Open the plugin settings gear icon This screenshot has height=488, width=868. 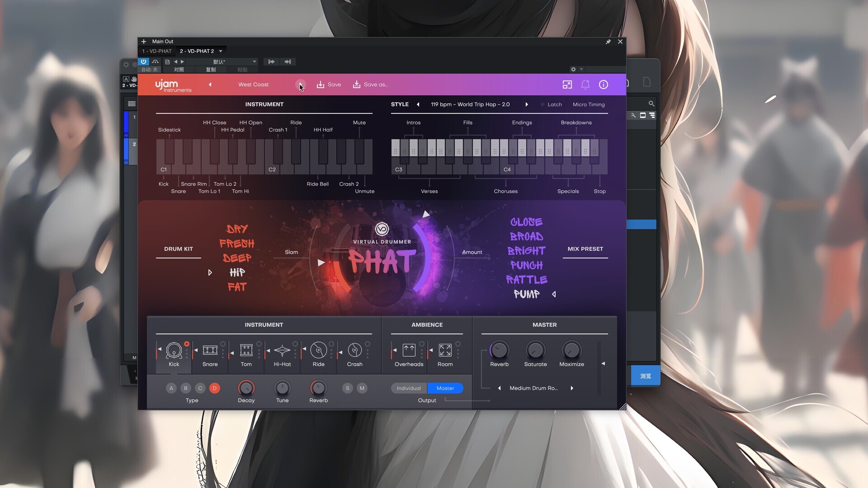pyautogui.click(x=573, y=70)
